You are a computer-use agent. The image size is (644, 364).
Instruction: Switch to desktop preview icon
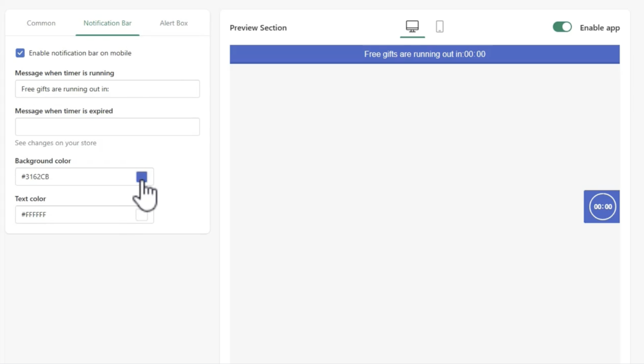click(x=412, y=27)
